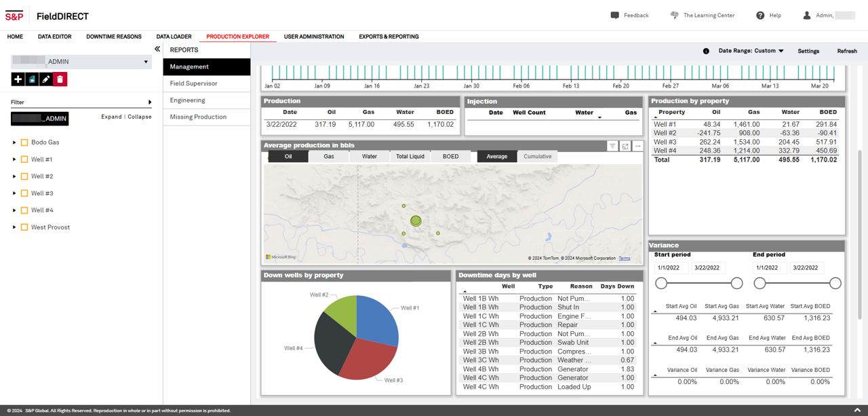
Task: Click the pencil edit icon
Action: coord(45,79)
